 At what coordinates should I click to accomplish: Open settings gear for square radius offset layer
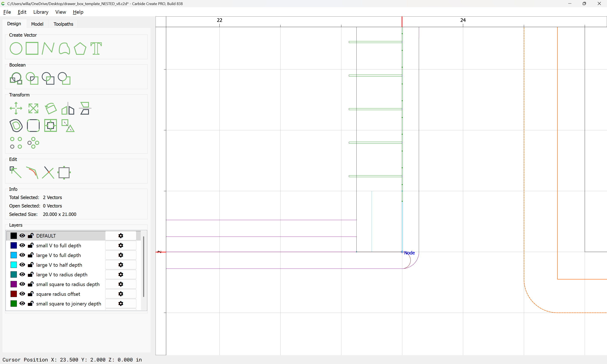(x=121, y=294)
